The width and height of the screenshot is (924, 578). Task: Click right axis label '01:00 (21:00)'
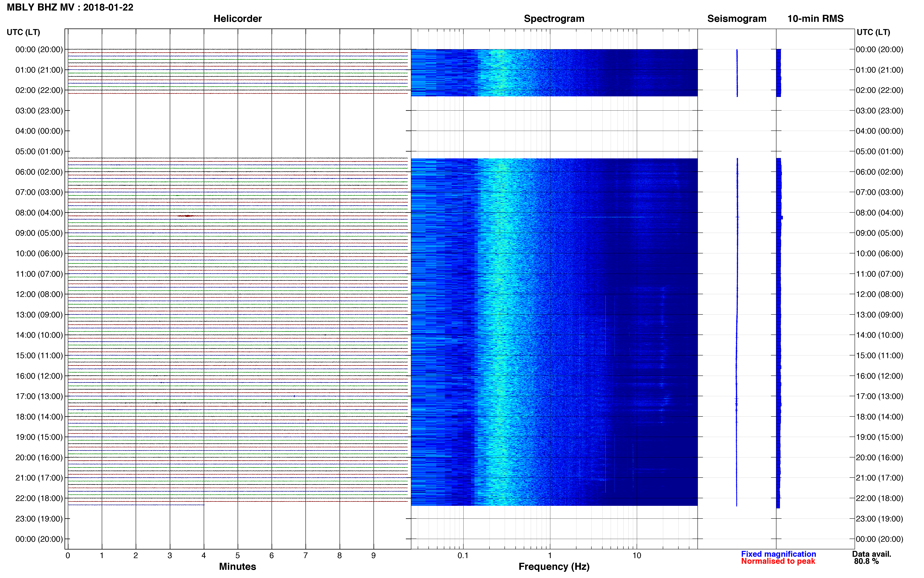pyautogui.click(x=879, y=70)
